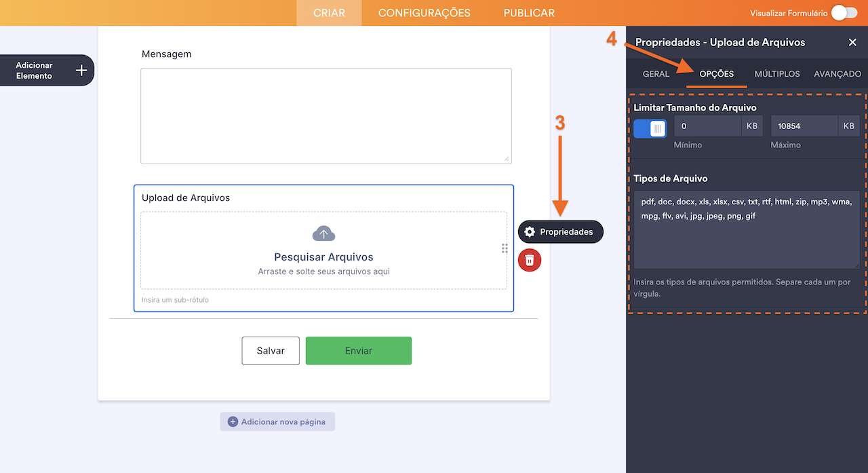
Task: Click the Mensagem text area
Action: coord(325,115)
